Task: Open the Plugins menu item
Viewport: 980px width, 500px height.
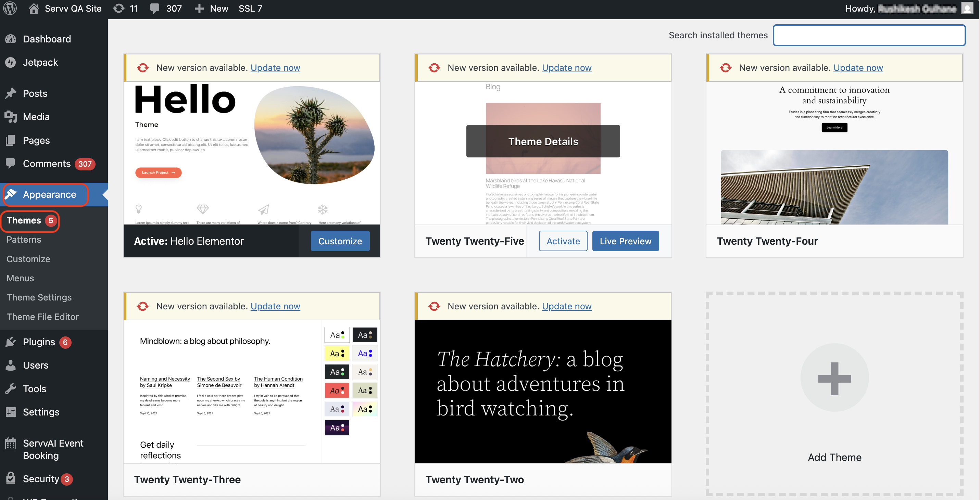Action: click(x=39, y=342)
